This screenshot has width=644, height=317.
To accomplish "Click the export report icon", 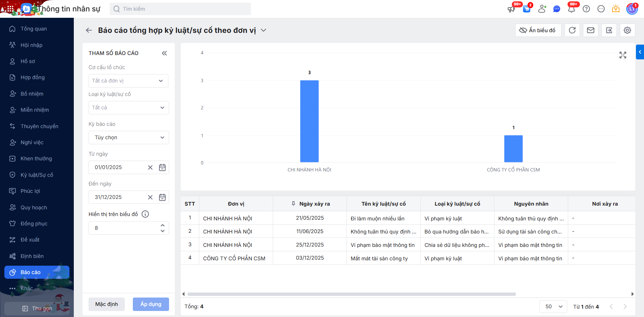I will coord(609,30).
